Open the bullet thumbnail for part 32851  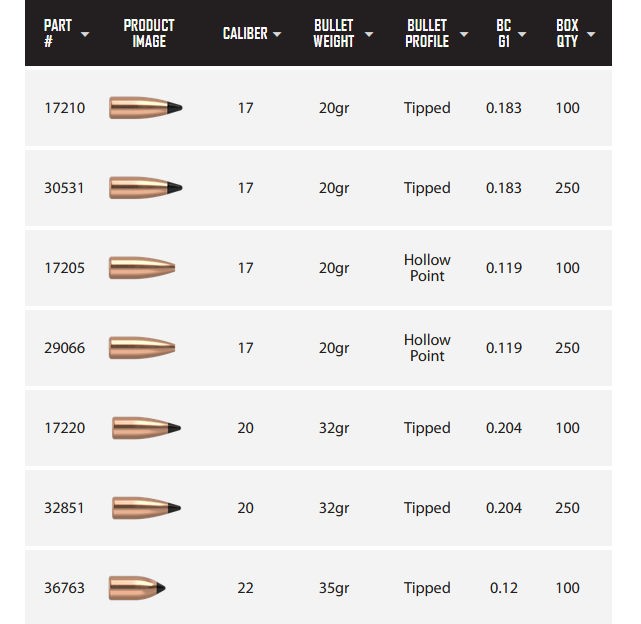(x=146, y=508)
